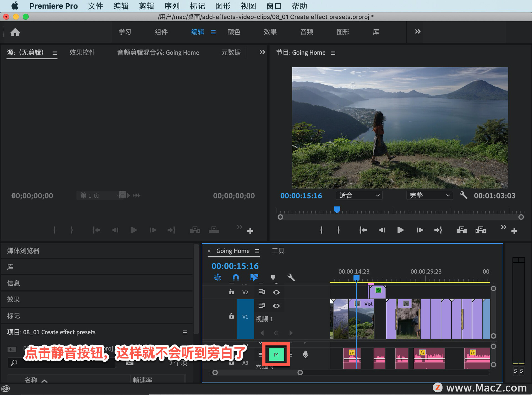Image resolution: width=532 pixels, height=395 pixels.
Task: Click the Vist clip on V1 track
Action: click(366, 316)
